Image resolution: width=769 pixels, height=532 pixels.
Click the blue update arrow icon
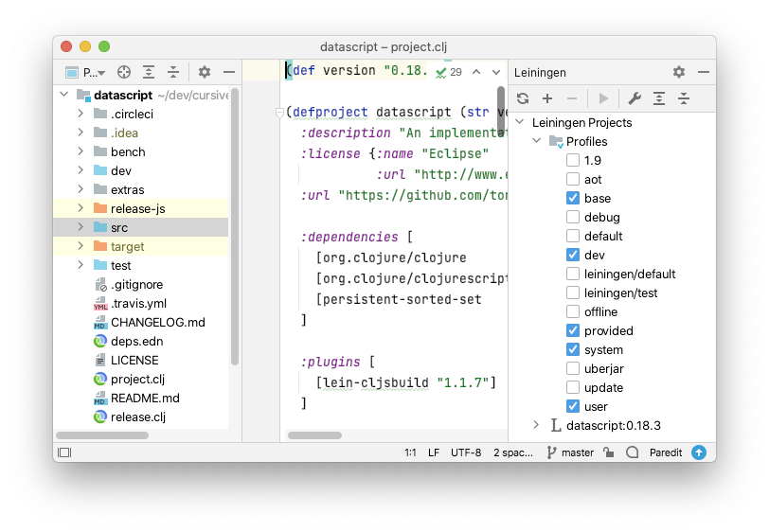pos(699,452)
